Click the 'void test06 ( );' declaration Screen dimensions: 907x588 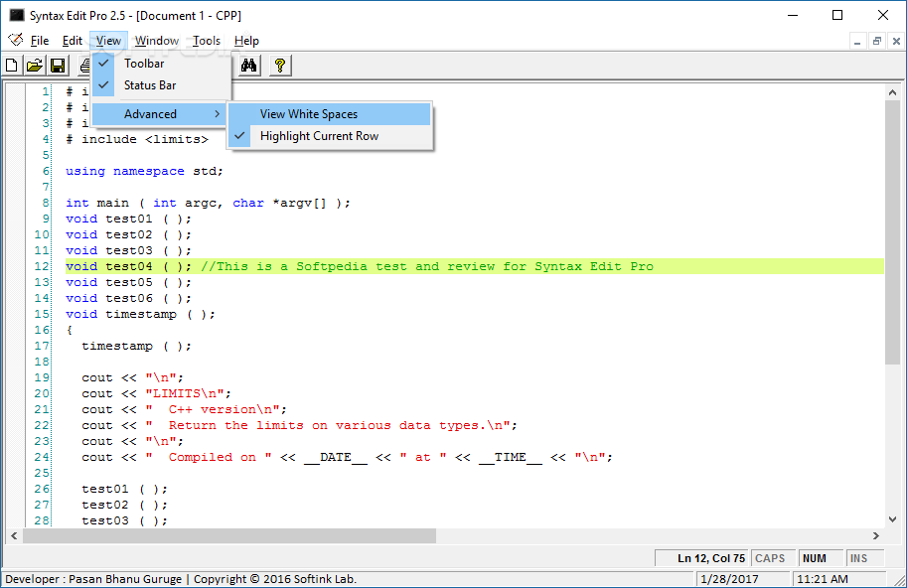[x=128, y=298]
